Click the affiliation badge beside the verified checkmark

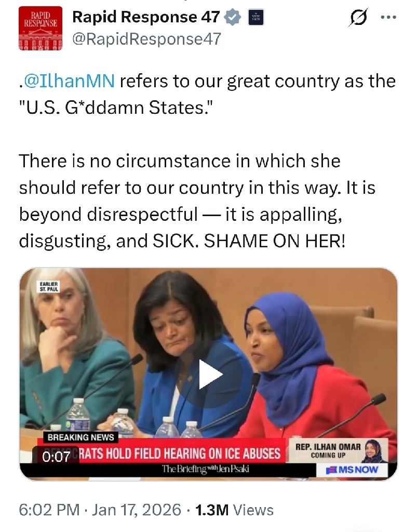(256, 18)
